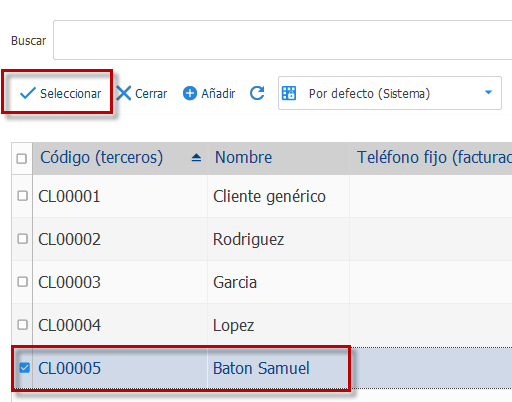
Task: Click the Teléfono fijo column header
Action: click(x=431, y=158)
